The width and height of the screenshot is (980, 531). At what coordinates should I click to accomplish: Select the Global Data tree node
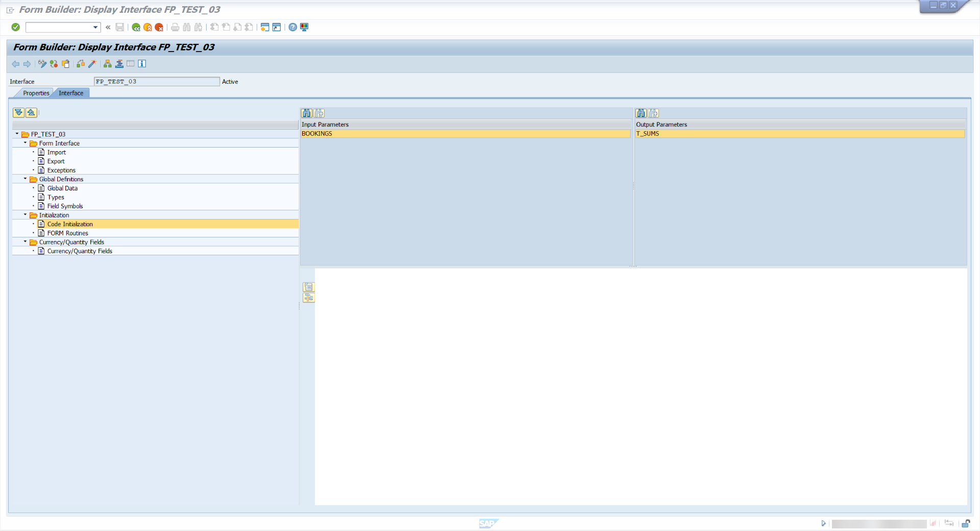pos(62,188)
